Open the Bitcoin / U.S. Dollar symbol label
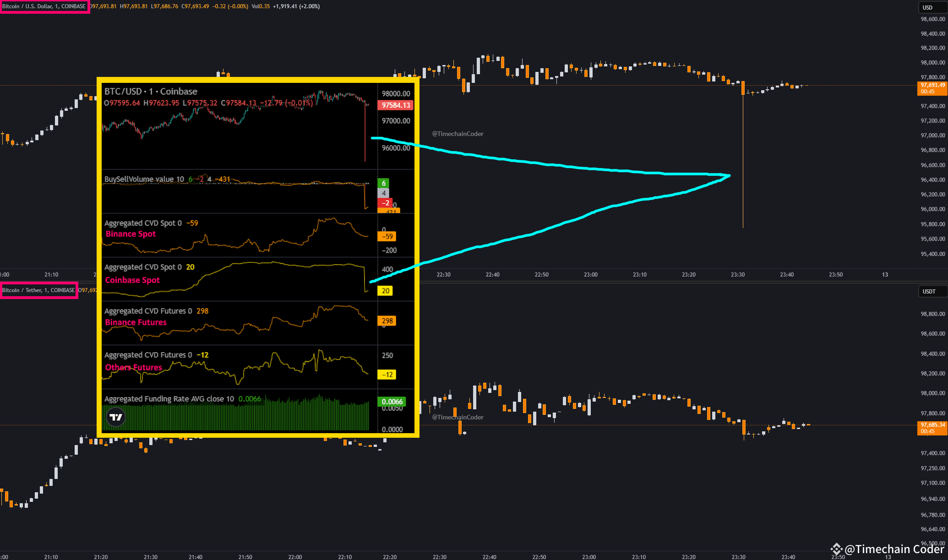Screen dimensions: 948x560 [x=44, y=6]
